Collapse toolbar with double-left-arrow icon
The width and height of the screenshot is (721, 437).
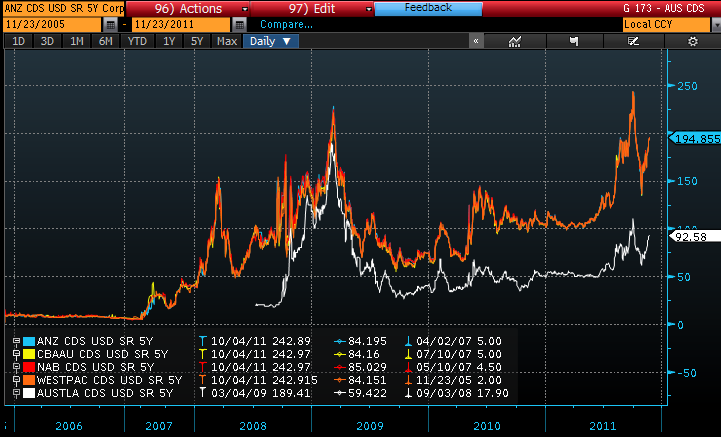pos(476,41)
